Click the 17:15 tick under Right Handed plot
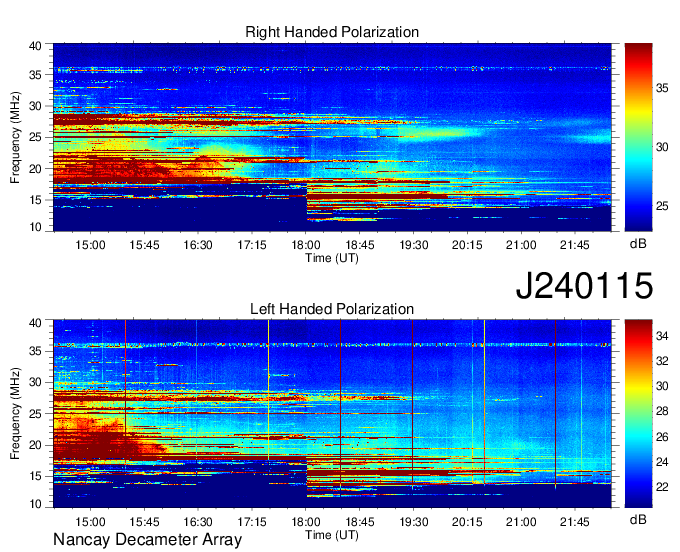 (x=252, y=245)
